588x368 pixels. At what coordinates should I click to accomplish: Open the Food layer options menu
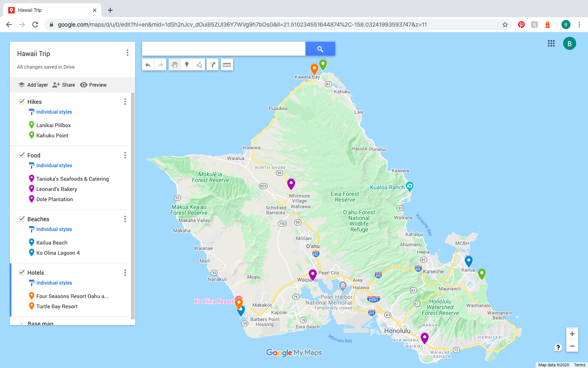125,155
